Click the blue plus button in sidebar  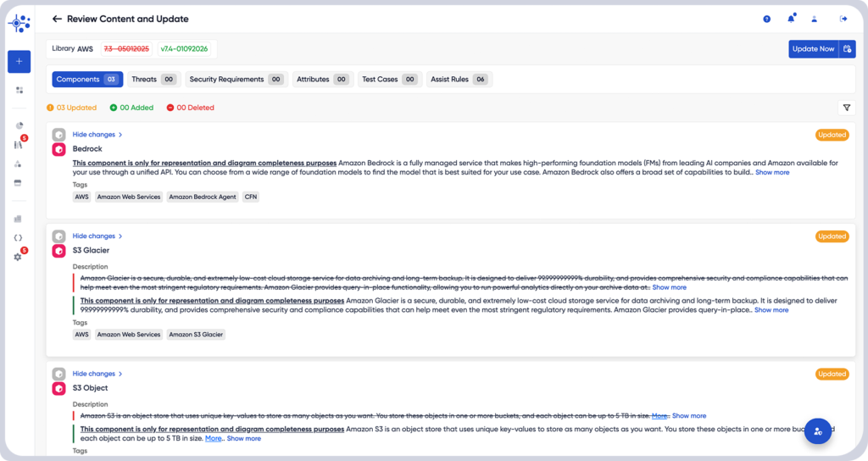(x=19, y=62)
